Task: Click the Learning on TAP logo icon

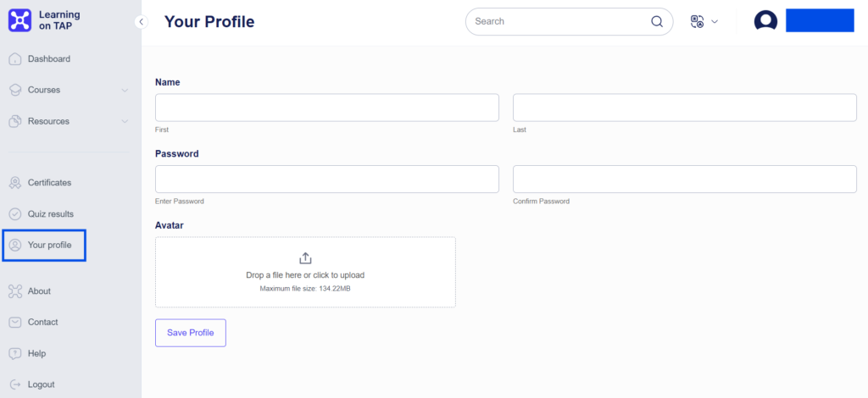Action: click(x=19, y=21)
